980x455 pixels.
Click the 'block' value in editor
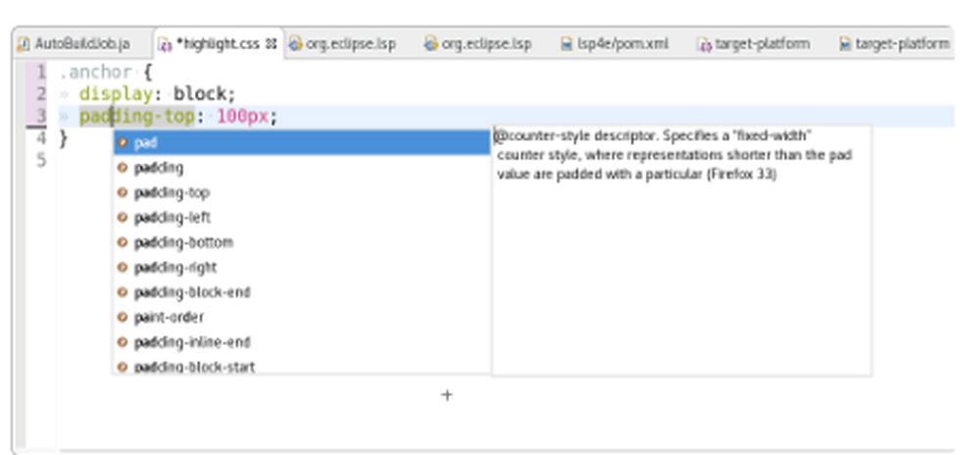pyautogui.click(x=199, y=94)
